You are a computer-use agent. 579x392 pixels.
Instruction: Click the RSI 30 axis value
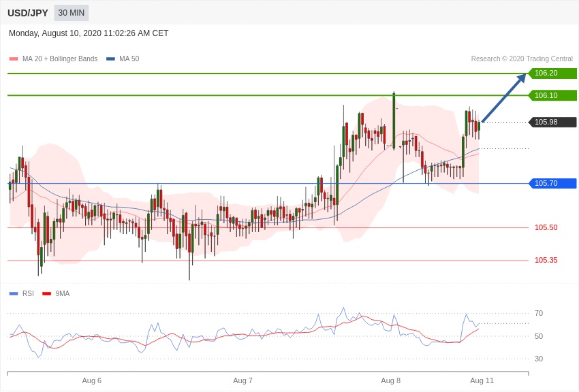click(x=539, y=359)
